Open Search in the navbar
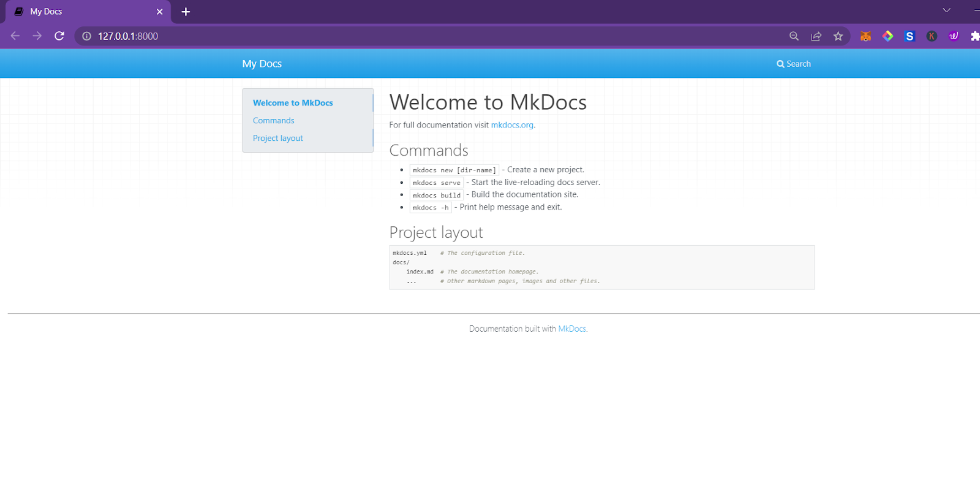 (x=794, y=64)
